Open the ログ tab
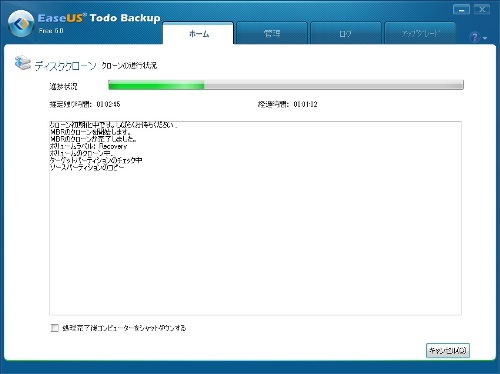The image size is (500, 374). (x=345, y=33)
